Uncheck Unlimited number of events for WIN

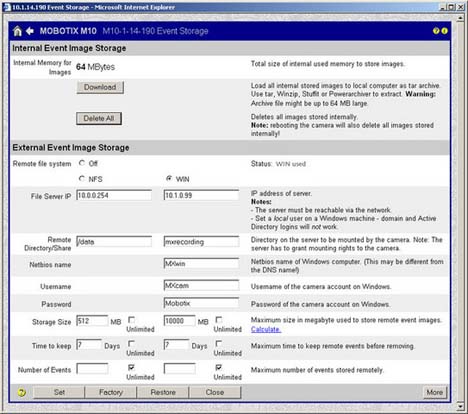(219, 367)
